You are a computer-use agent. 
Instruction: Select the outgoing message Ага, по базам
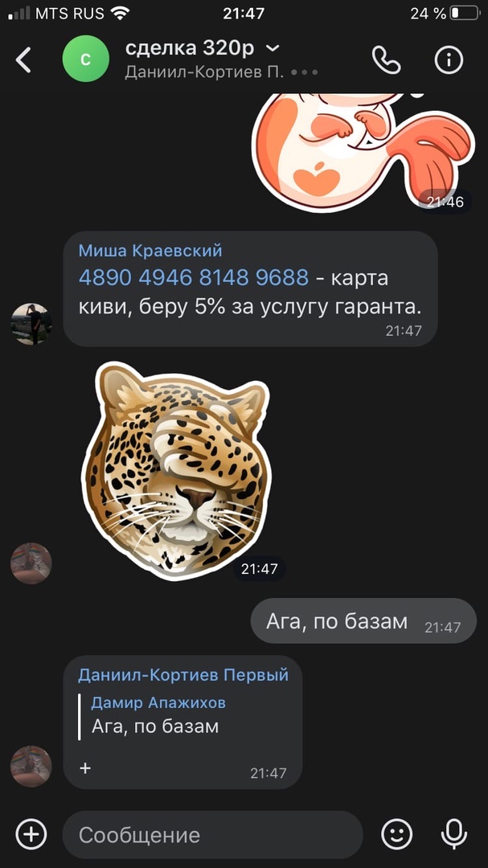[363, 621]
